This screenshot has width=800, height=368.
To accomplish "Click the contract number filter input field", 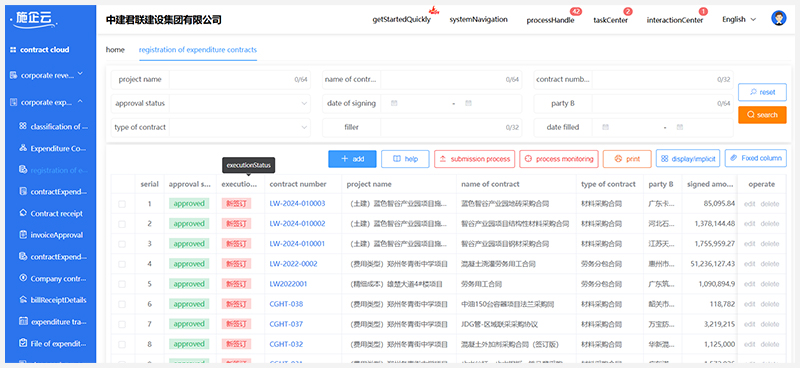I will 663,80.
